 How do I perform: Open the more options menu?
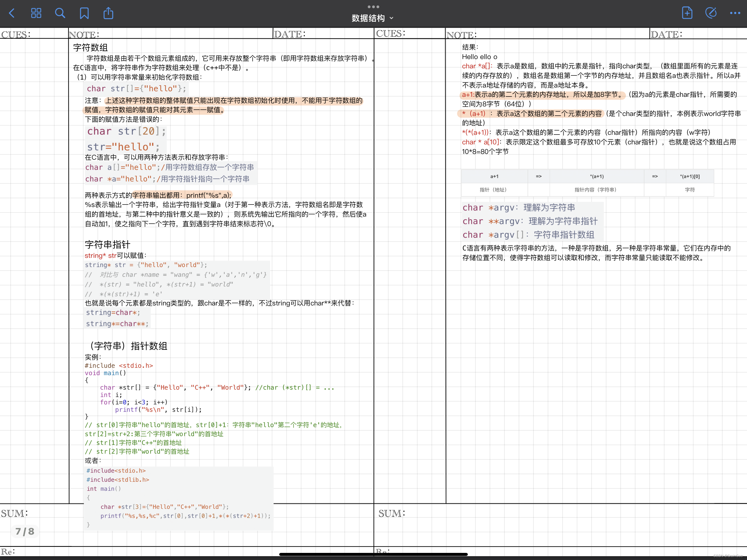735,13
